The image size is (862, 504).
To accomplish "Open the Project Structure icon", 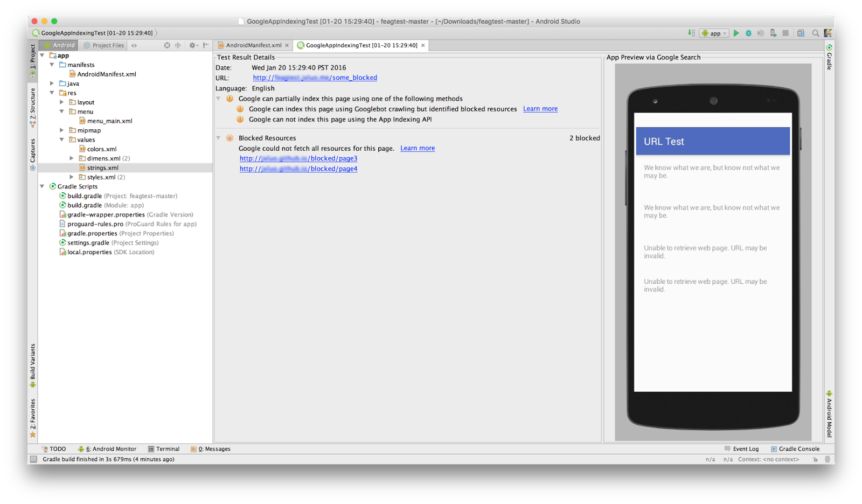I will point(801,33).
